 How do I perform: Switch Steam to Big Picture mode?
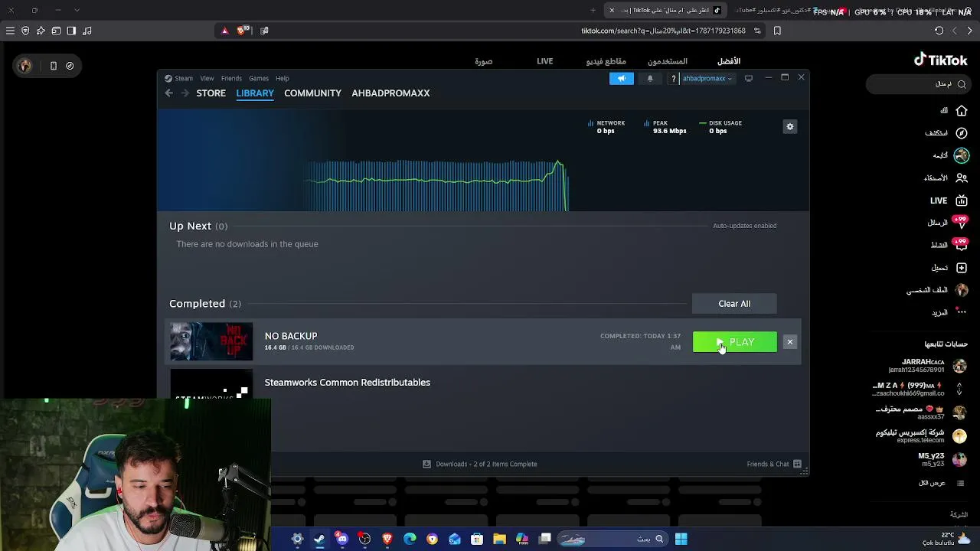[749, 78]
